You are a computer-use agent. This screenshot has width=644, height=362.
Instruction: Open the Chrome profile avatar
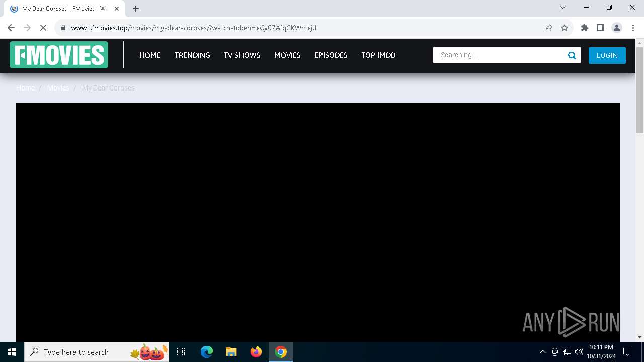617,28
